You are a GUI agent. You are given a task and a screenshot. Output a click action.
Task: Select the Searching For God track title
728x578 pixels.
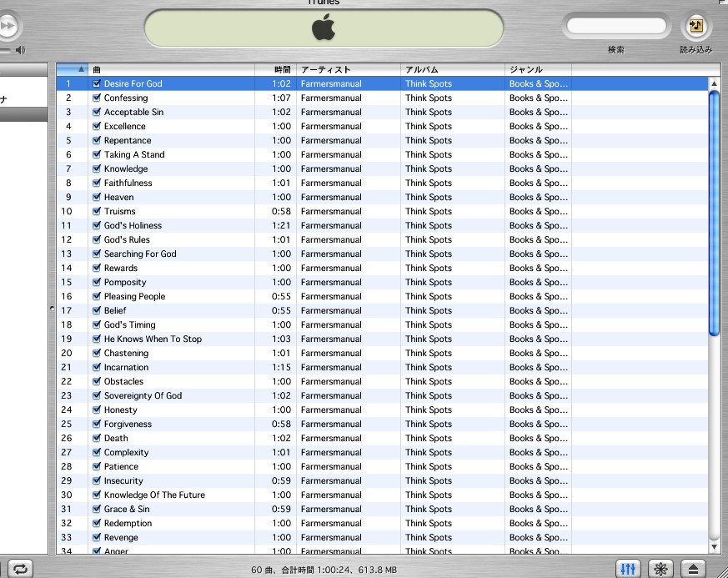pyautogui.click(x=140, y=254)
